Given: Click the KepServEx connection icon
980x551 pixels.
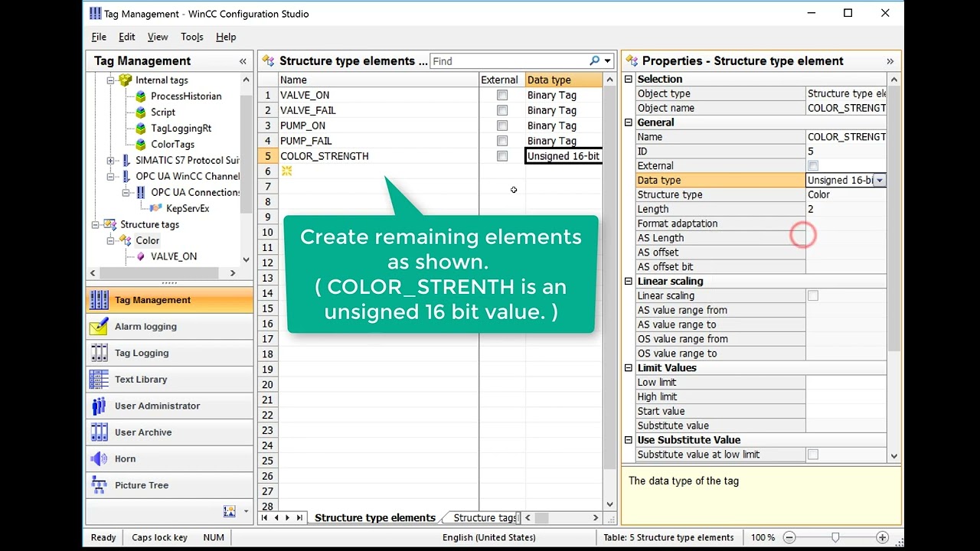Looking at the screenshot, I should pos(156,208).
